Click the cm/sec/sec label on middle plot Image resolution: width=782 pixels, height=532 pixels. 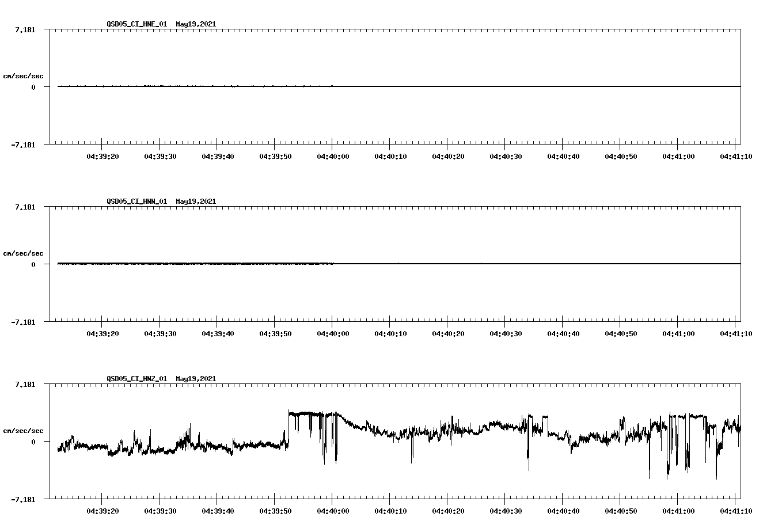pos(24,253)
